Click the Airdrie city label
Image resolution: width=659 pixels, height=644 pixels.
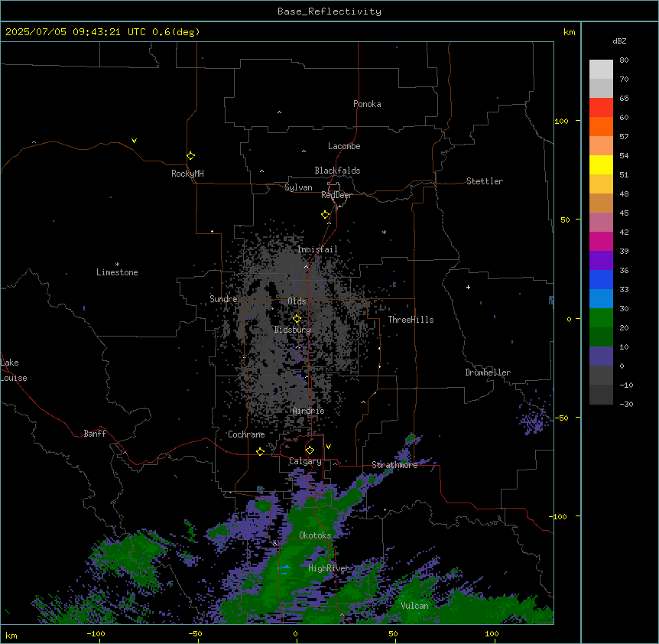[x=309, y=411]
